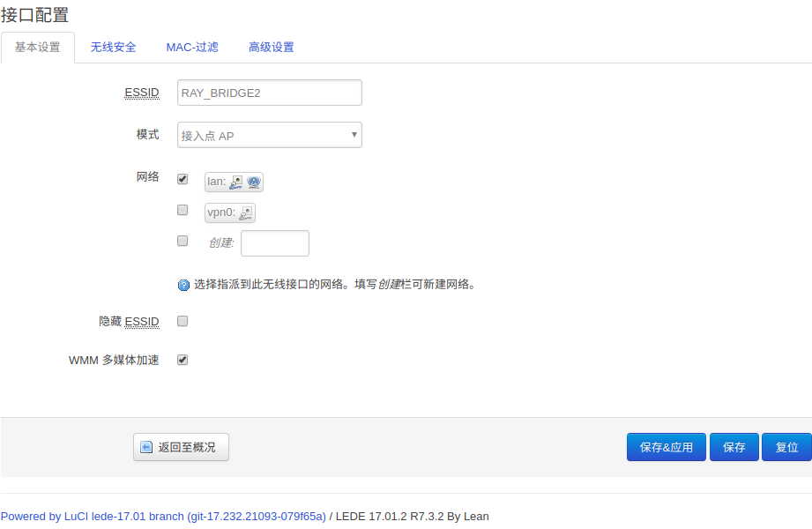812x529 pixels.
Task: Switch to the 无线安全 tab
Action: click(113, 48)
